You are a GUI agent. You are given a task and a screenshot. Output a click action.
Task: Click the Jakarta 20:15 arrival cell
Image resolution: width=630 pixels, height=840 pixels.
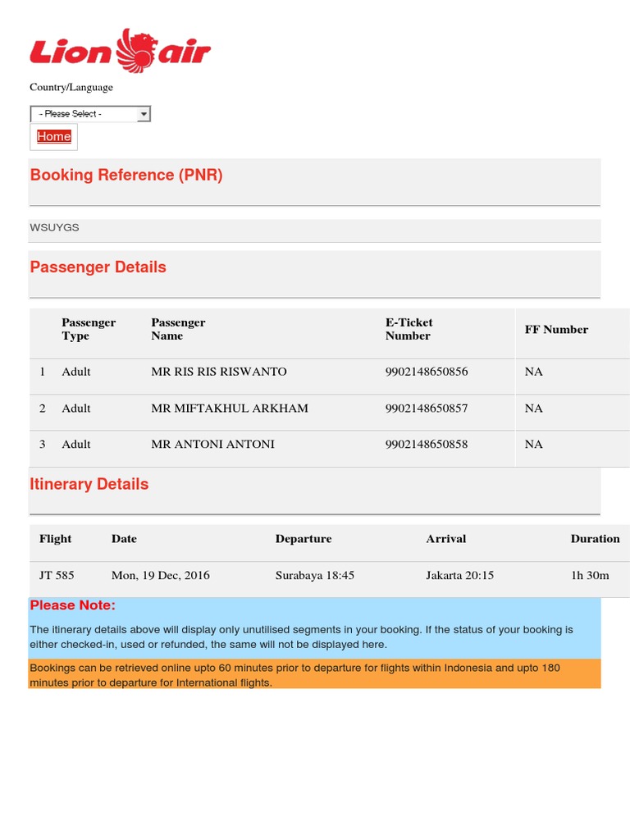pyautogui.click(x=460, y=575)
